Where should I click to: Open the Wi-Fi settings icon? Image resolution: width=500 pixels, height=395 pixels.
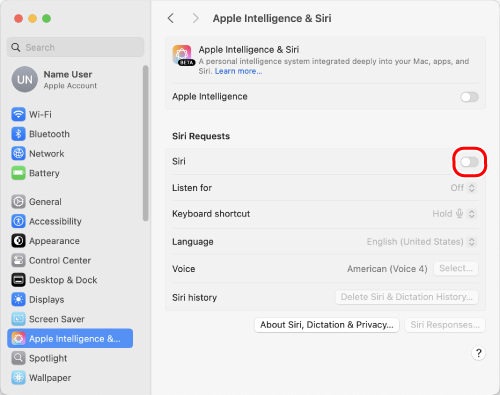click(18, 114)
